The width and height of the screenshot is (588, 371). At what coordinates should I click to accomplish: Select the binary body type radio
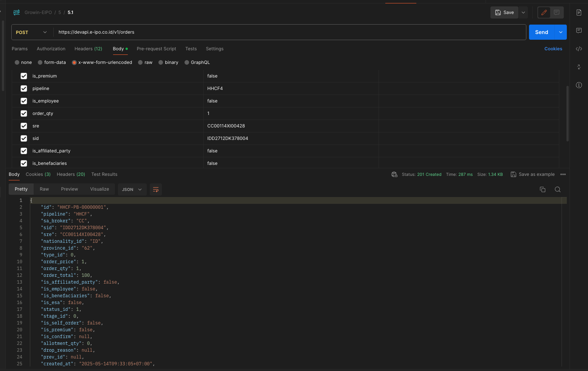(x=161, y=62)
